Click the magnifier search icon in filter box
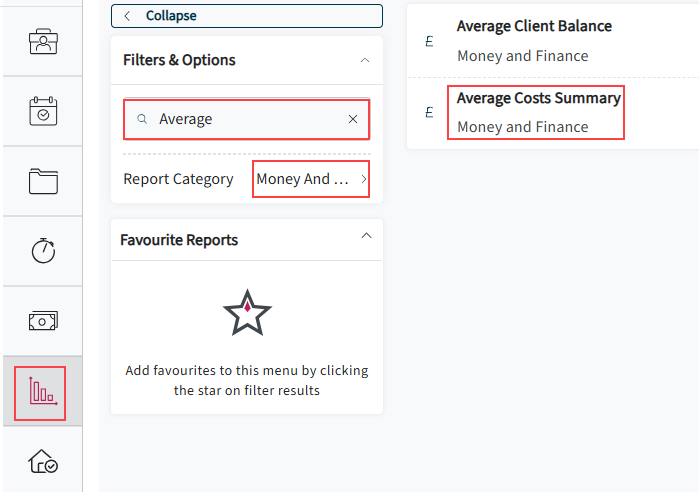 [142, 119]
